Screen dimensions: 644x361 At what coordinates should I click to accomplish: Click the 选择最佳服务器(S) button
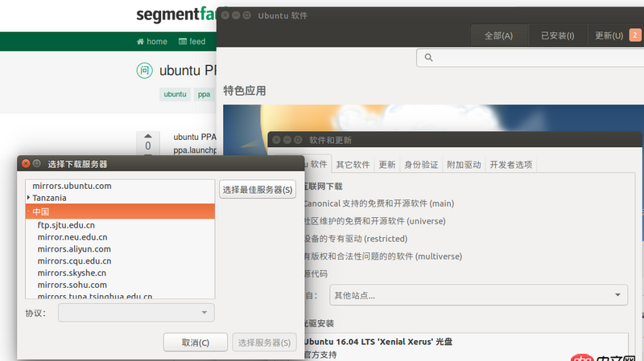click(x=258, y=190)
